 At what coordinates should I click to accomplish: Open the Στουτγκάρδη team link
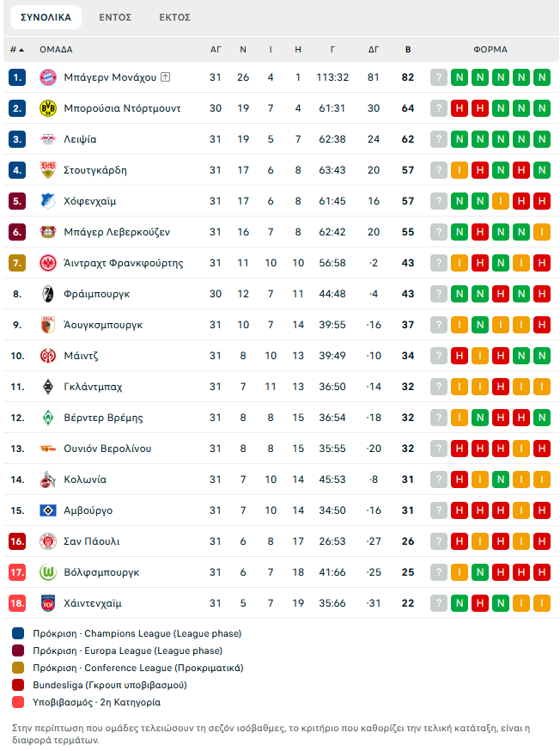[x=95, y=170]
